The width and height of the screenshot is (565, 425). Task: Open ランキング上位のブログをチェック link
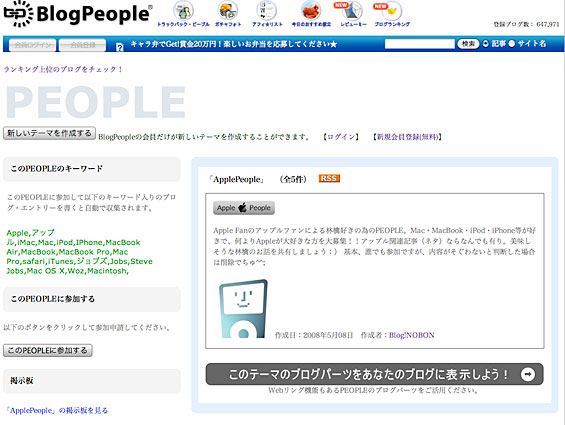(x=63, y=69)
